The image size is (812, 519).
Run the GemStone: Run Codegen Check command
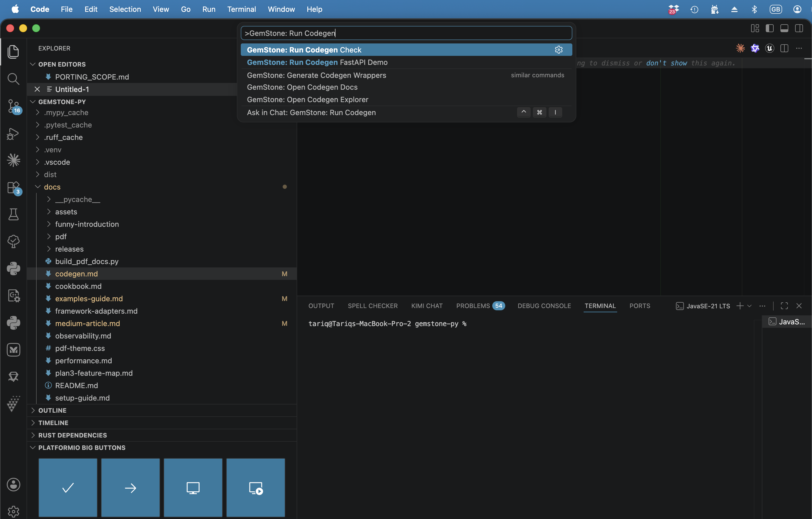(x=406, y=50)
